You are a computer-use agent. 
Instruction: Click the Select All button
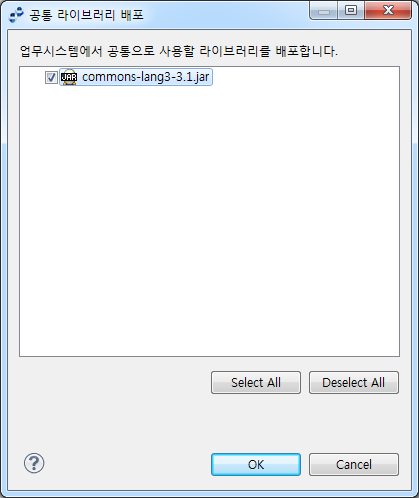[256, 382]
